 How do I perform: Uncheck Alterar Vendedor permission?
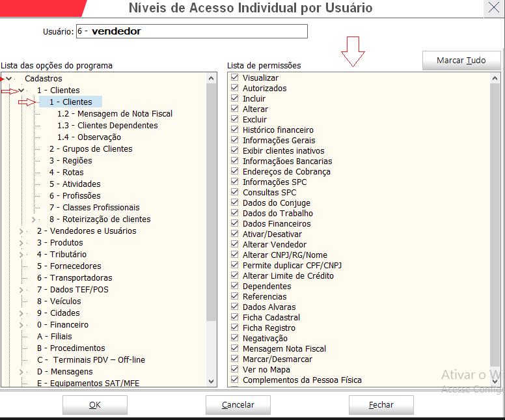[x=235, y=244]
